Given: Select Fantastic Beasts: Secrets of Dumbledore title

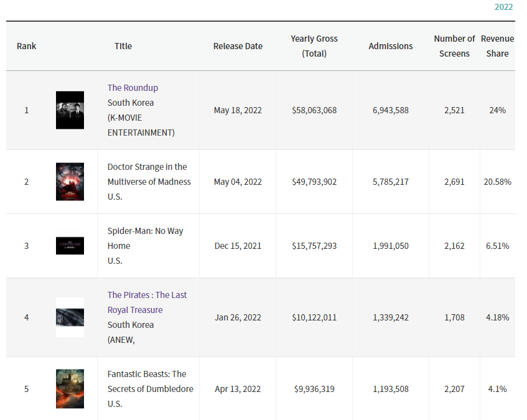Looking at the screenshot, I should pyautogui.click(x=150, y=381).
